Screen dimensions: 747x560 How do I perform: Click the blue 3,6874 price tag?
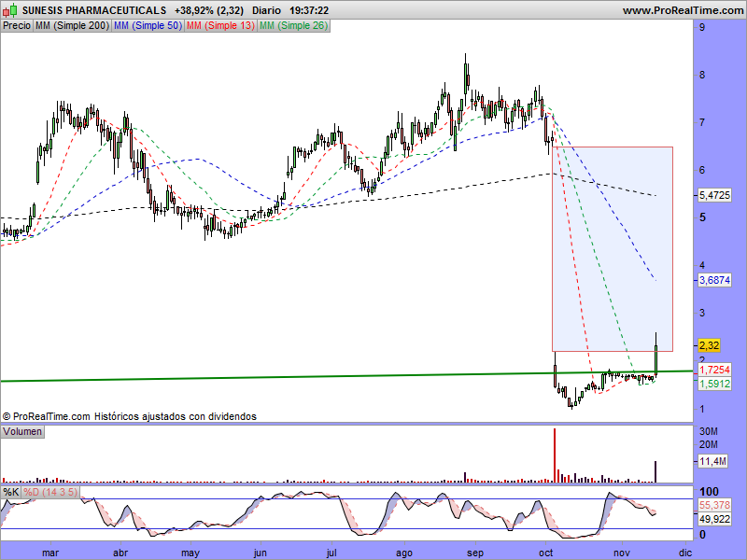pyautogui.click(x=714, y=279)
